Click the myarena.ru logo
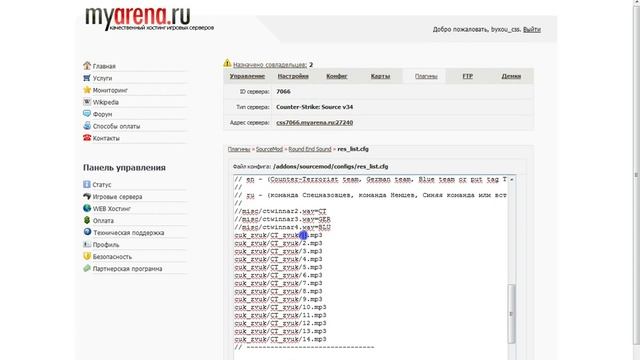Viewport: 640px width, 360px height. [149, 19]
